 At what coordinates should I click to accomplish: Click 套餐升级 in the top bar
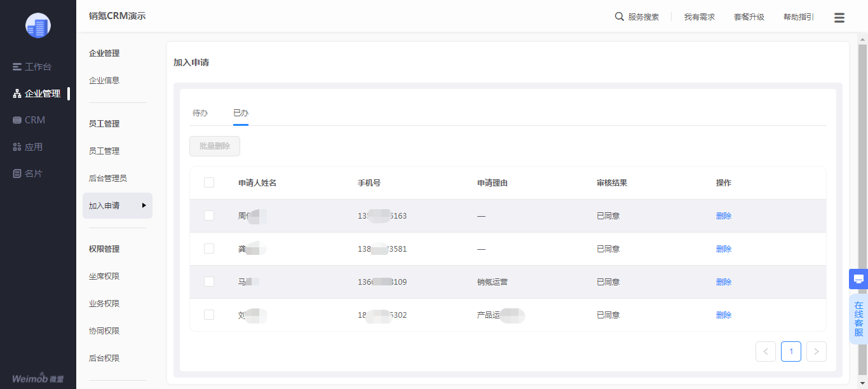pos(749,17)
